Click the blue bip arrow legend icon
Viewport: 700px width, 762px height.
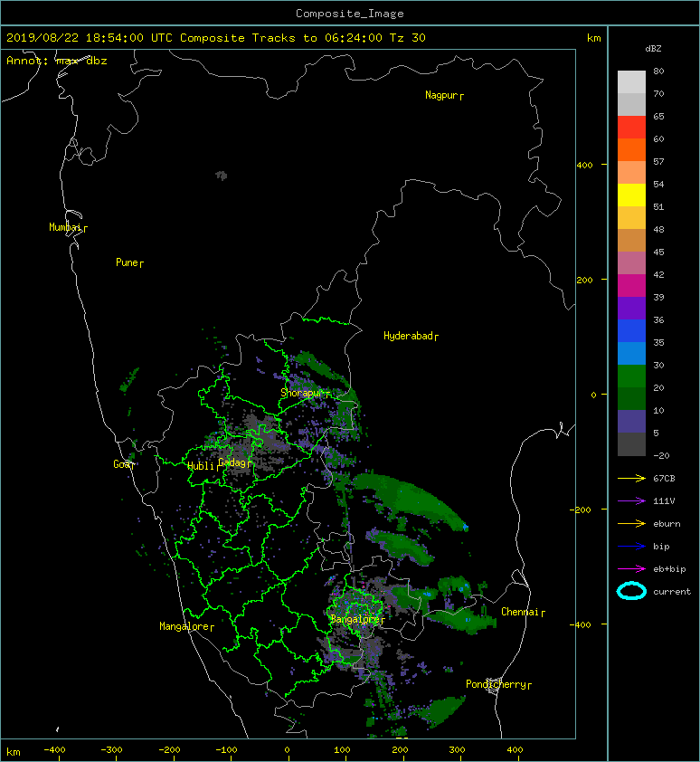[631, 547]
